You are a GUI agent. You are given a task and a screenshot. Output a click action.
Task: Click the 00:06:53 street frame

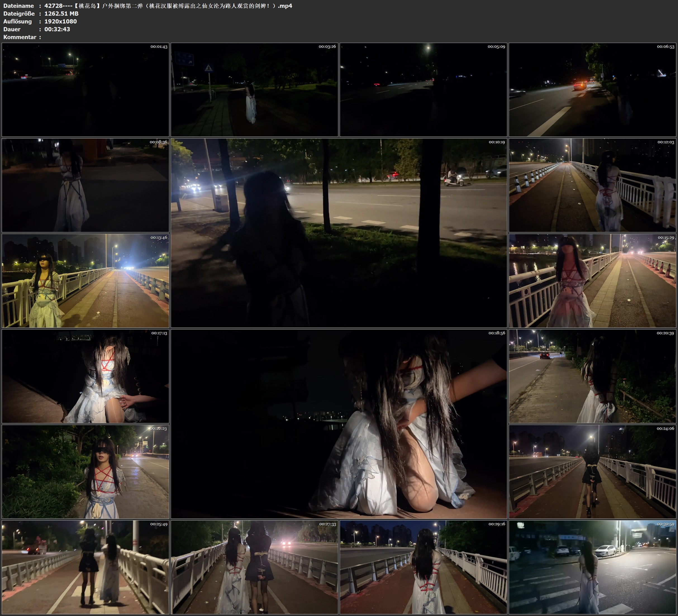click(x=593, y=89)
